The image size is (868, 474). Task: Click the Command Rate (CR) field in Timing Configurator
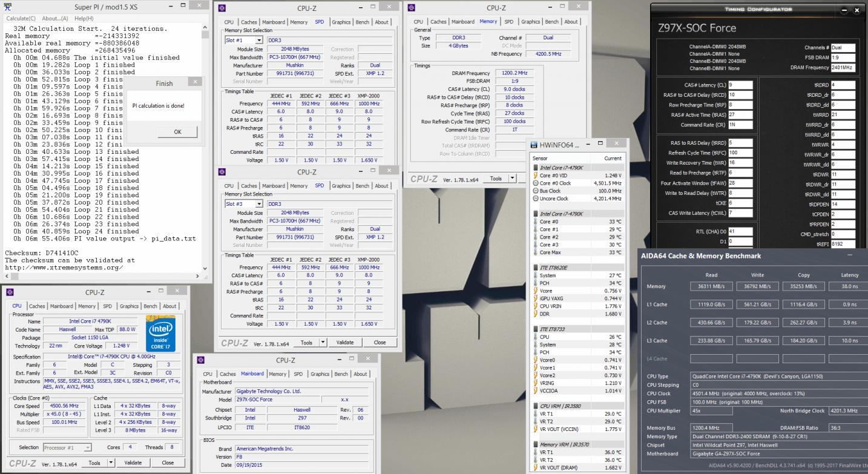coord(740,125)
